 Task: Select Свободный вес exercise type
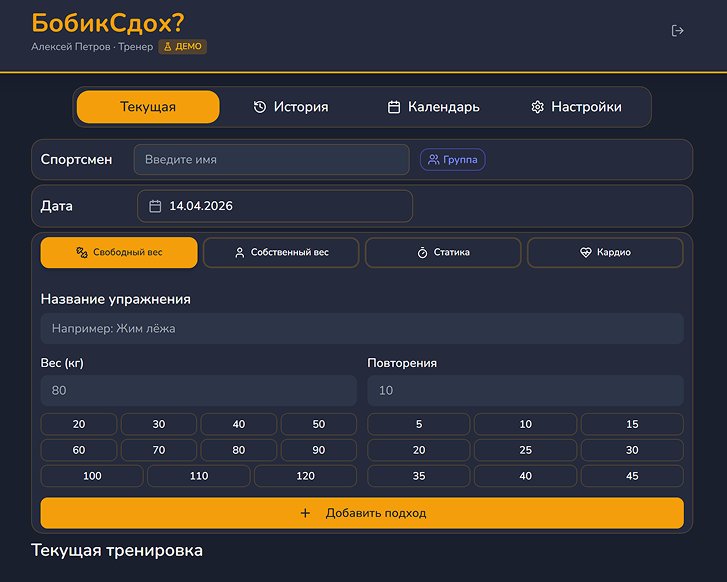click(x=119, y=252)
